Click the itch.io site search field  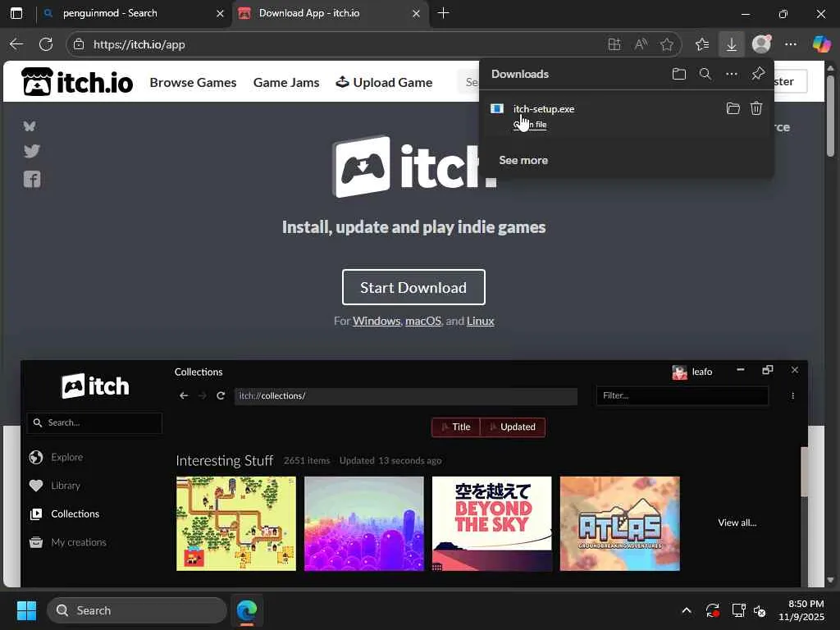[468, 82]
